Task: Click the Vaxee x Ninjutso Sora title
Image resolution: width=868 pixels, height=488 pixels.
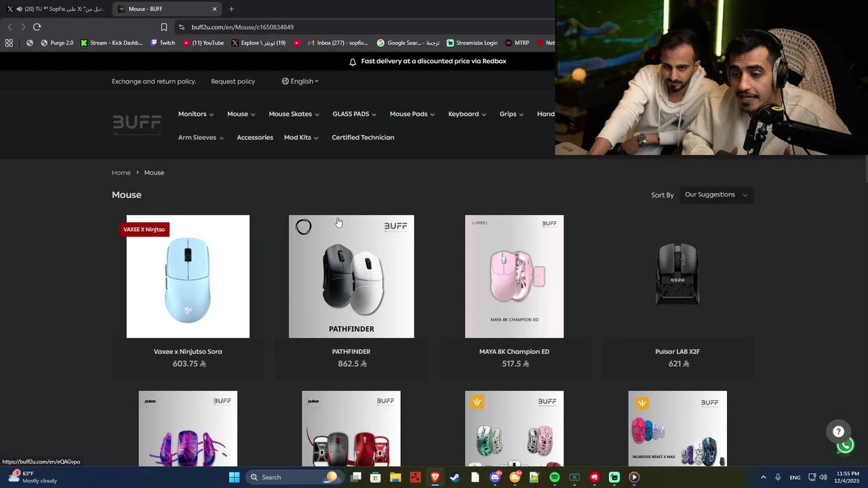Action: pos(188,352)
